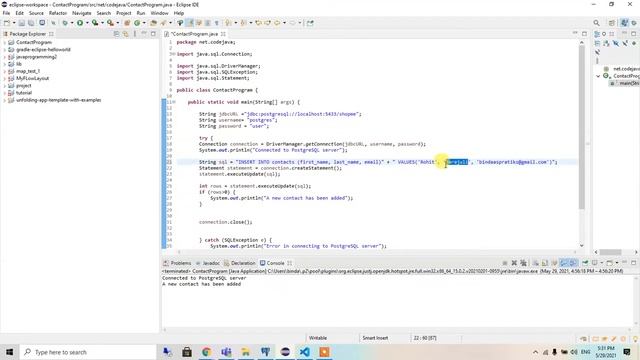
Task: Open Package Explorer view menu
Action: click(135, 34)
